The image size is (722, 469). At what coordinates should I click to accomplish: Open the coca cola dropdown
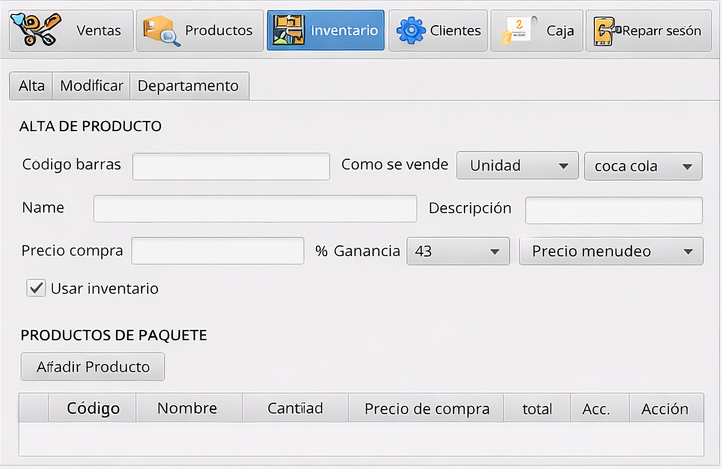(643, 166)
